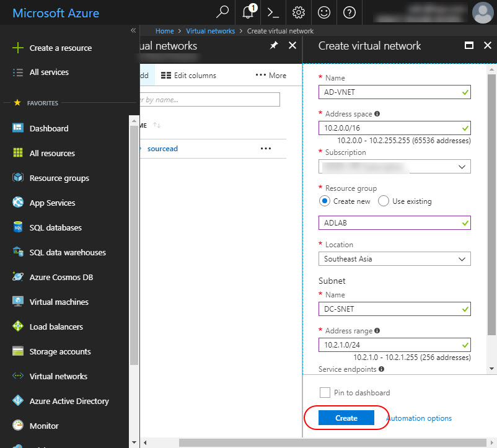Open Storage accounts from favorites
Screen dimensions: 497x448
pyautogui.click(x=60, y=351)
